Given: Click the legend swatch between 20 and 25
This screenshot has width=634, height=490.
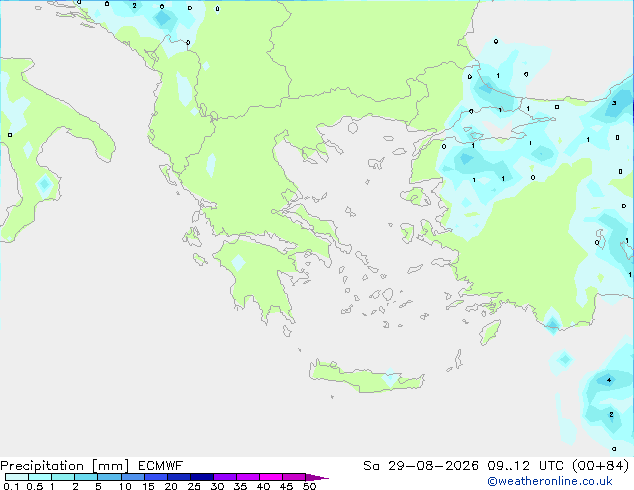Looking at the screenshot, I should coord(179,477).
